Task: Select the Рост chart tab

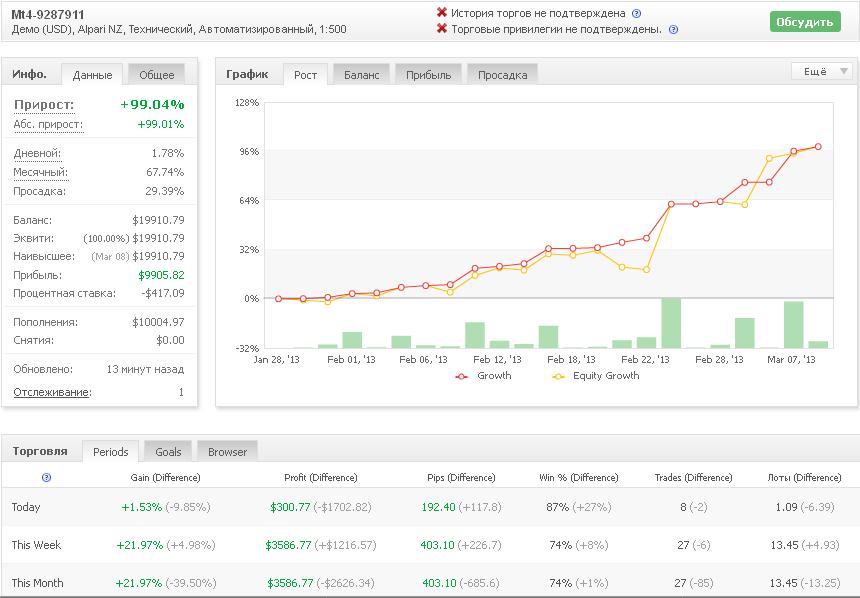Action: tap(305, 75)
